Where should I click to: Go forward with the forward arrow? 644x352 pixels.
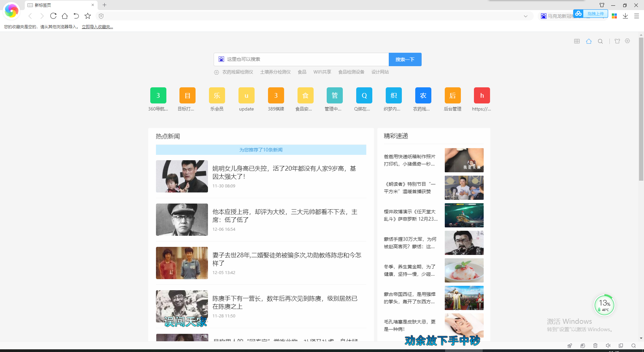click(x=42, y=16)
